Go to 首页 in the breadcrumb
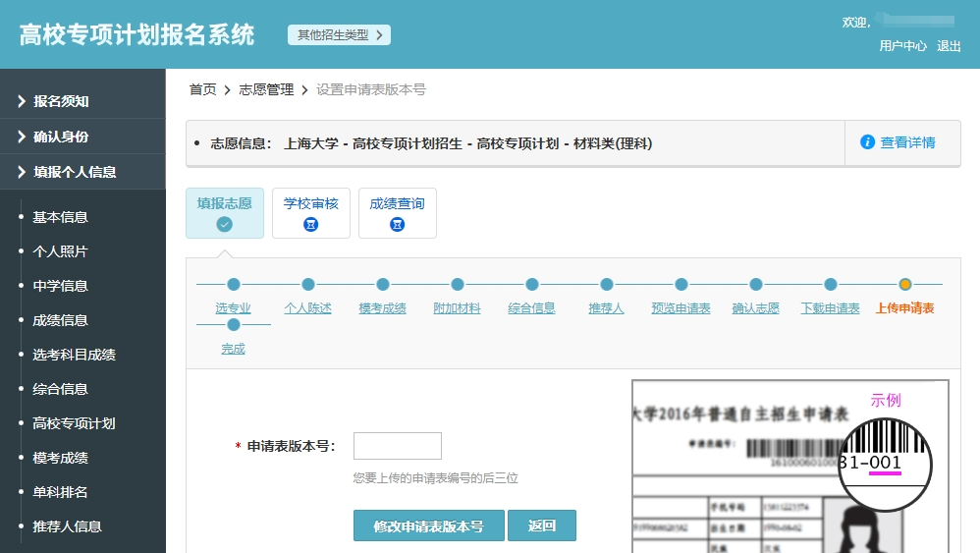980x553 pixels. click(202, 89)
